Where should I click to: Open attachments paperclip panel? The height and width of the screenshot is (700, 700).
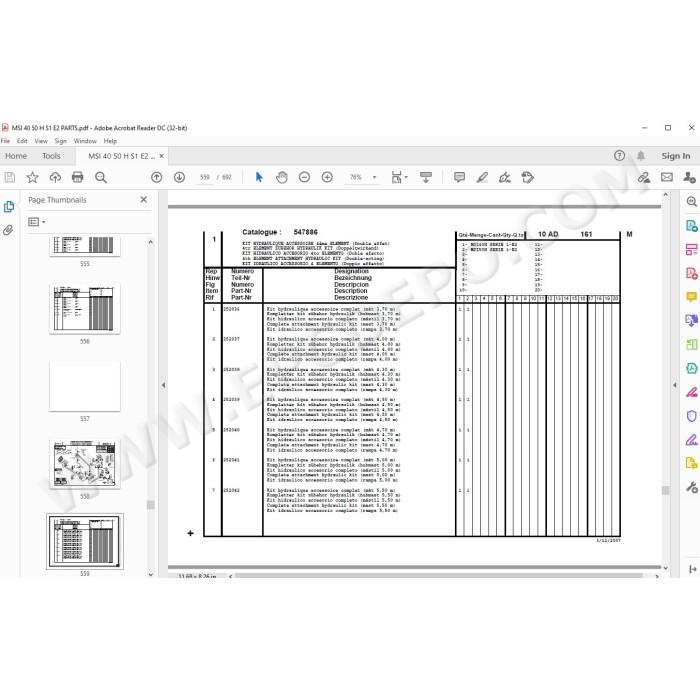point(8,230)
